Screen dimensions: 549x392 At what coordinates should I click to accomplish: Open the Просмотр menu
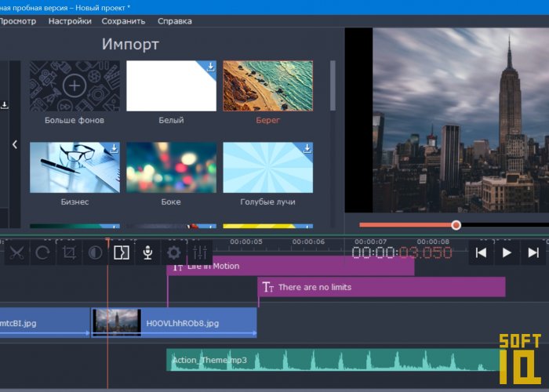coord(17,21)
